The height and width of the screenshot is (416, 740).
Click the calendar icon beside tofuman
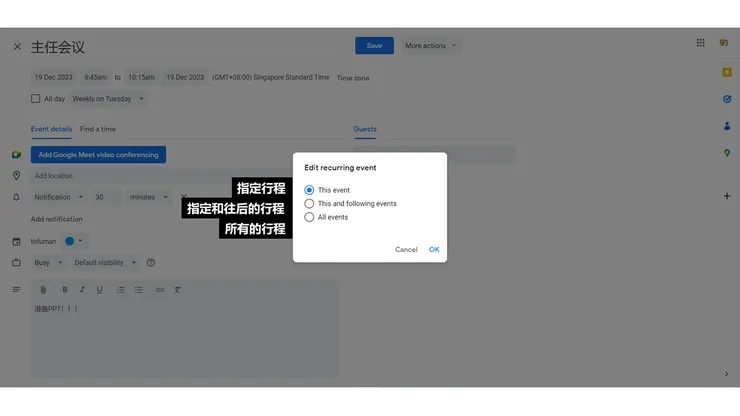[x=17, y=241]
